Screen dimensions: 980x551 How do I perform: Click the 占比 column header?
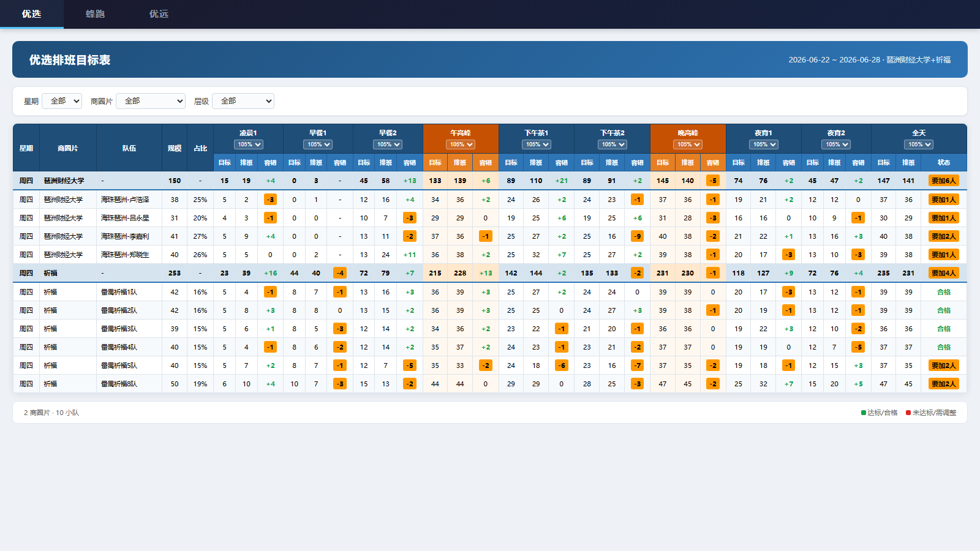pyautogui.click(x=200, y=148)
